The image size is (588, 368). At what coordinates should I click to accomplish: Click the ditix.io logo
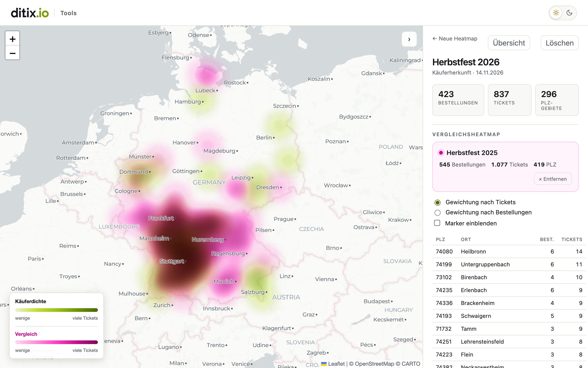[30, 13]
